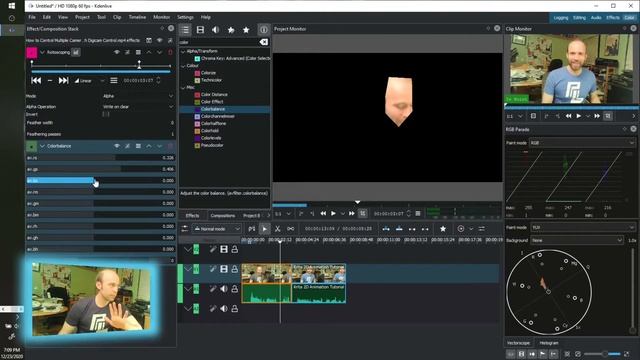Select the Pseudocolor effect
The image size is (640, 360).
(x=211, y=145)
